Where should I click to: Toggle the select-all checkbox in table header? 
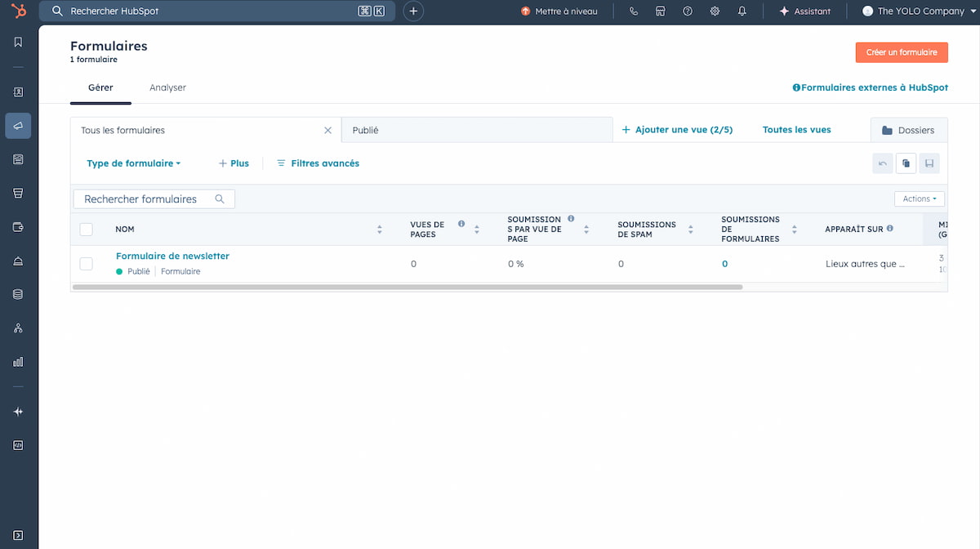pos(86,230)
